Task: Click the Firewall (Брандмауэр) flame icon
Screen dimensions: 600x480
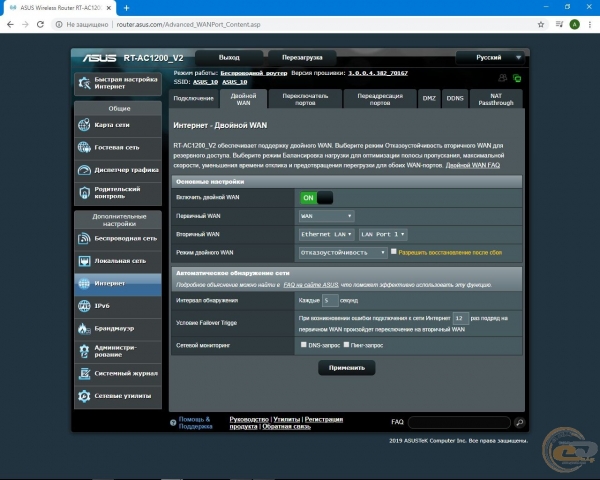Action: coord(84,328)
